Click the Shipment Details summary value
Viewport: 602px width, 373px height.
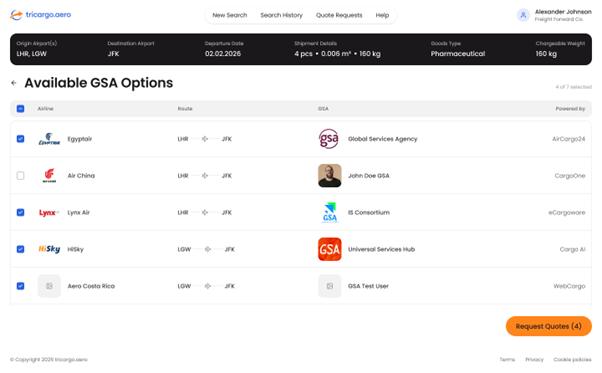[x=337, y=54]
